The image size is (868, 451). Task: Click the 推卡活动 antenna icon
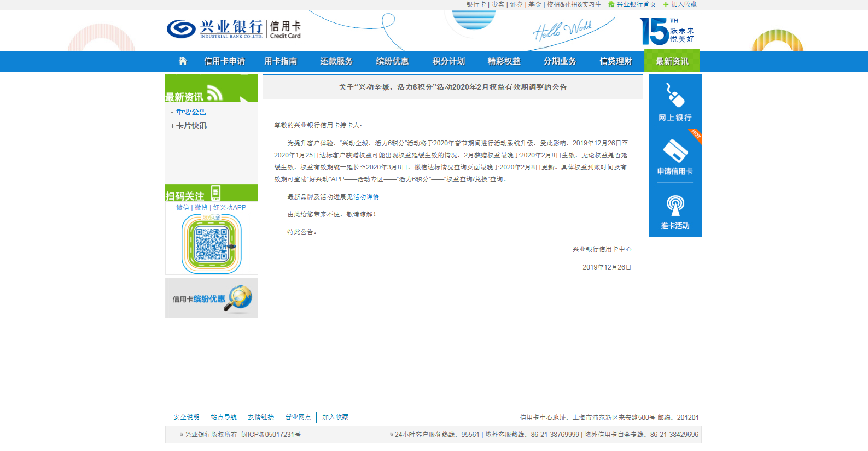coord(675,206)
